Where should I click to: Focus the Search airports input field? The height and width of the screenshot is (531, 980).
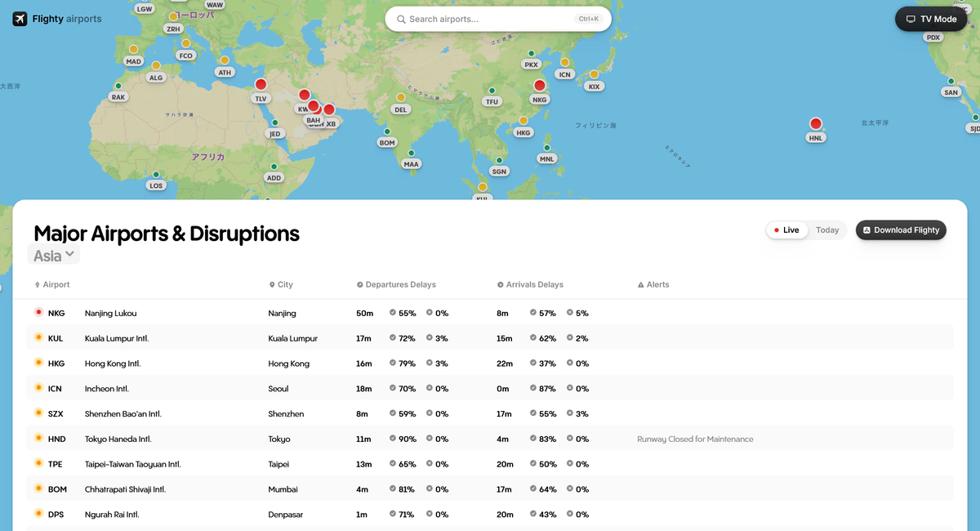click(490, 19)
